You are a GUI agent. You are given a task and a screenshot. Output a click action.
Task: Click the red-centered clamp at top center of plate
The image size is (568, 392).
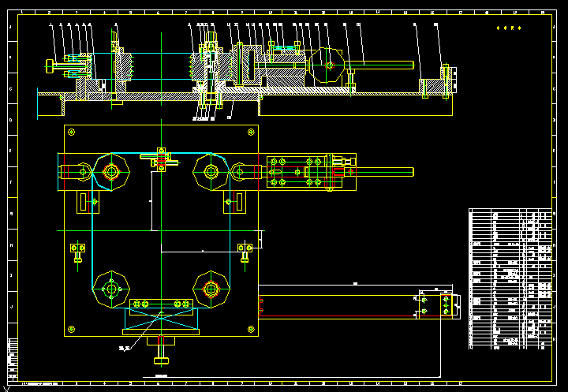(161, 158)
